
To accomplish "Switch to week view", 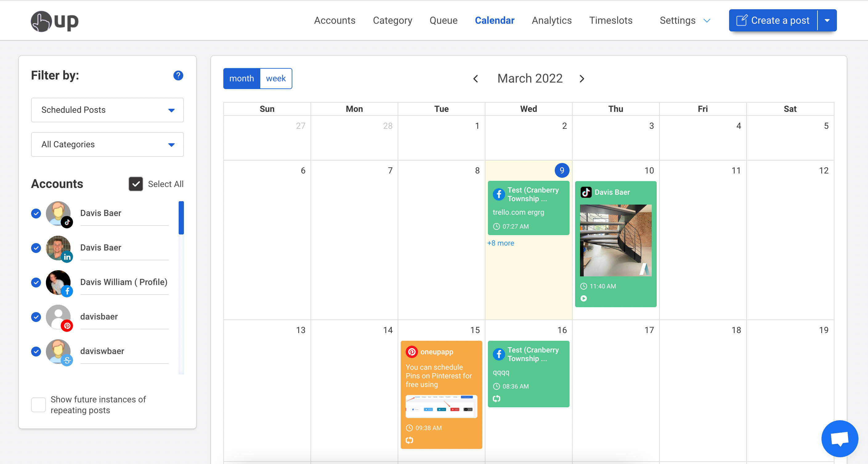I will click(x=276, y=79).
